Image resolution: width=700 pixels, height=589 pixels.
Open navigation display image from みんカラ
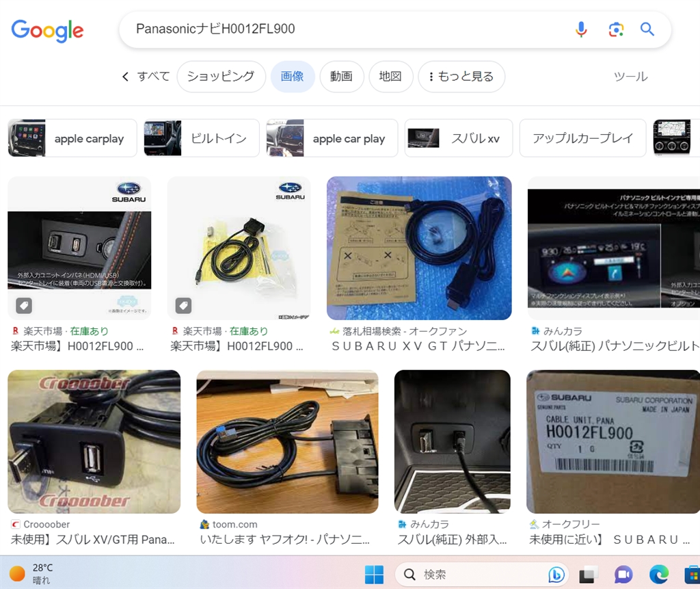[614, 248]
